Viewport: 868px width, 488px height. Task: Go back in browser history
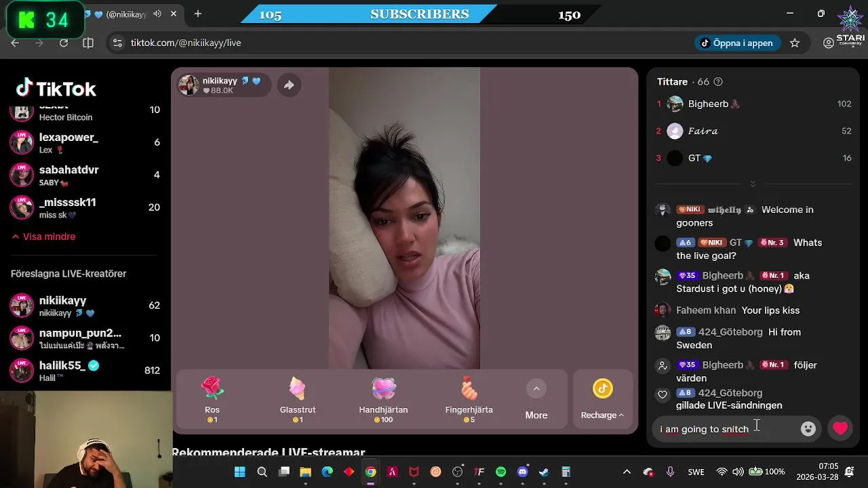pyautogui.click(x=15, y=43)
